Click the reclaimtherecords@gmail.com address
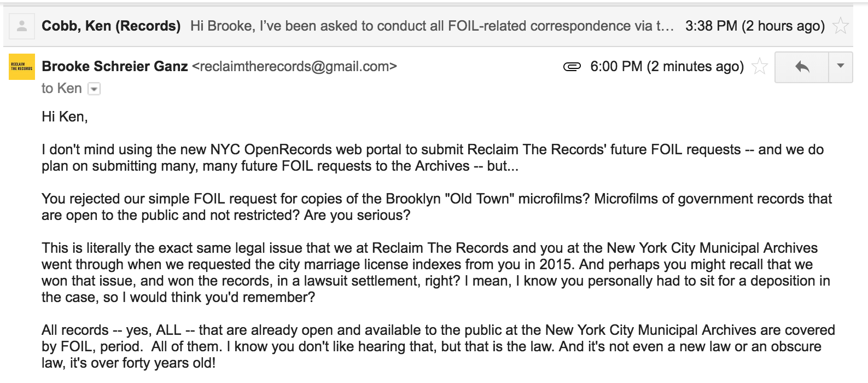The image size is (868, 383). pyautogui.click(x=295, y=67)
